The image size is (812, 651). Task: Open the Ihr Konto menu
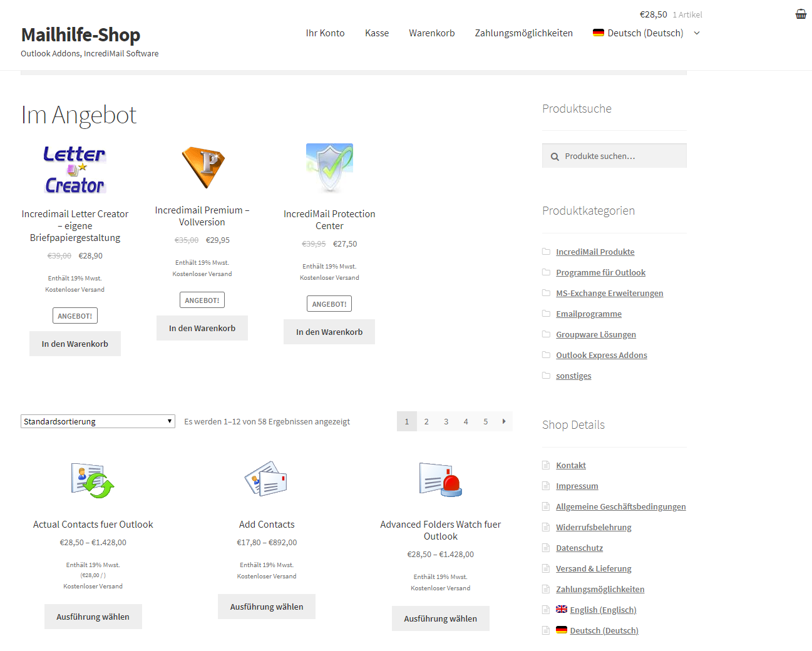[325, 33]
